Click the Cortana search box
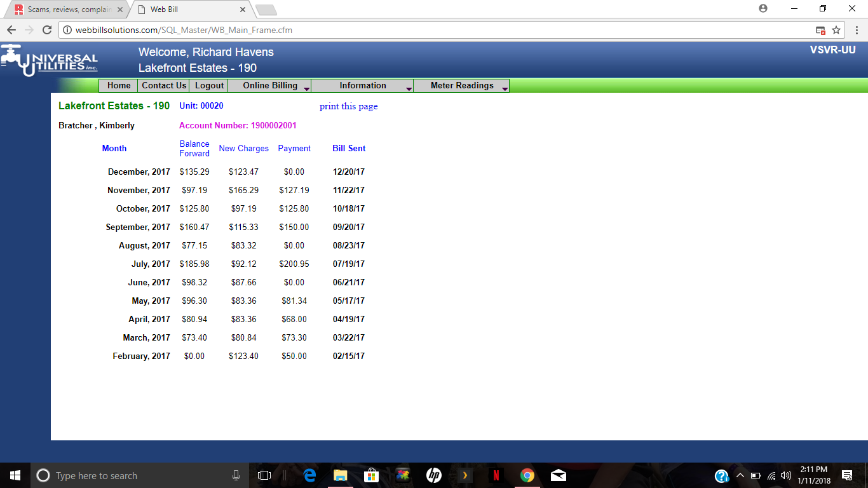868x488 pixels. 140,475
